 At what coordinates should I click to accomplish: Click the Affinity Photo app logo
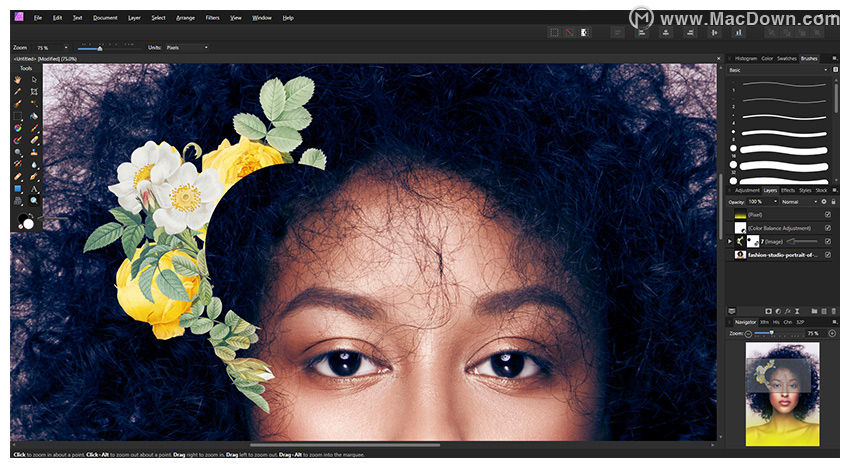[x=19, y=17]
